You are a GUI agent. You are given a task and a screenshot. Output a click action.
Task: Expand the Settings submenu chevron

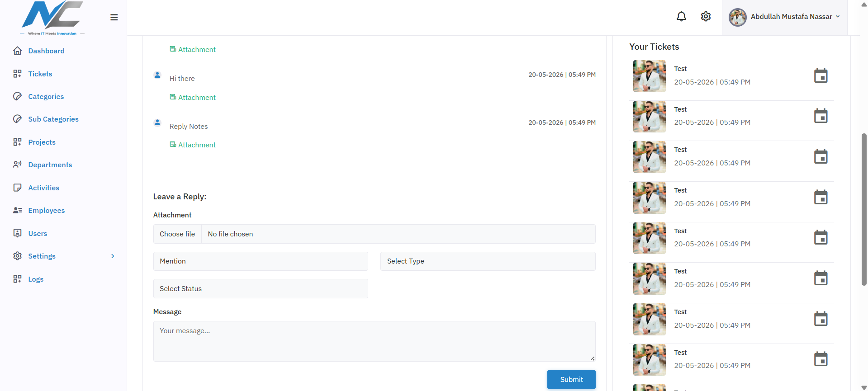coord(113,256)
